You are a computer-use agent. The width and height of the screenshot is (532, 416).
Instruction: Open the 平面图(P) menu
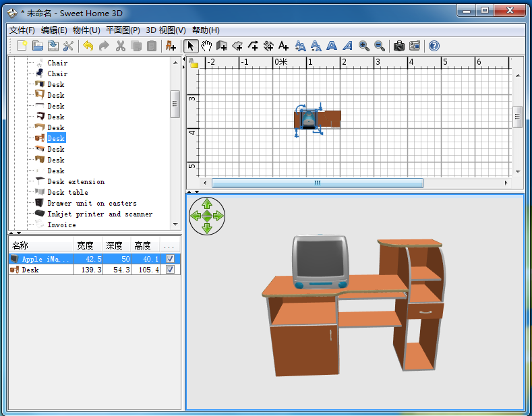pyautogui.click(x=123, y=30)
